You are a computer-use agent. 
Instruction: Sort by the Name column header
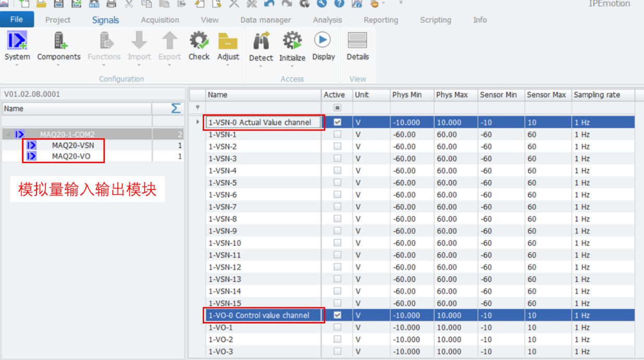[263, 95]
